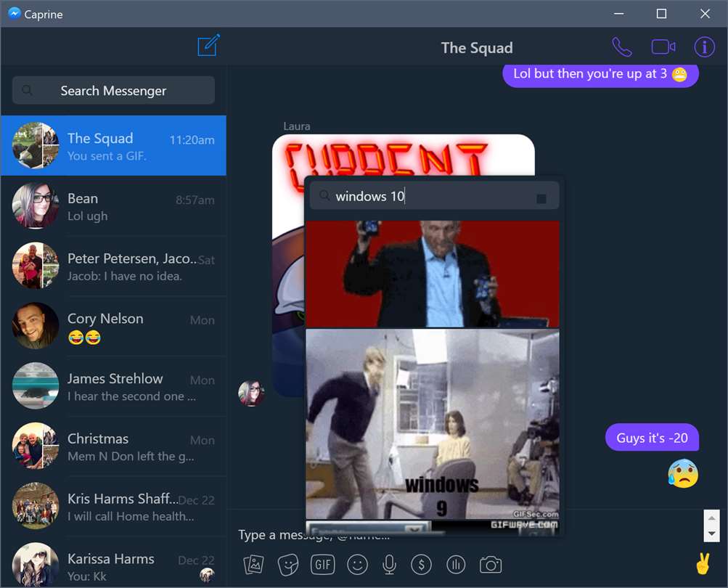Click Bean's profile picture

coord(36,205)
